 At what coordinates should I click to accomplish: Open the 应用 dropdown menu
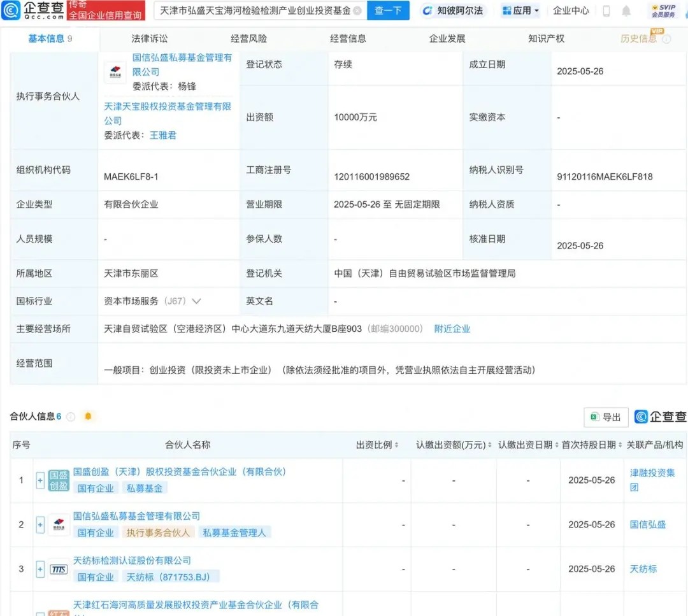click(520, 11)
